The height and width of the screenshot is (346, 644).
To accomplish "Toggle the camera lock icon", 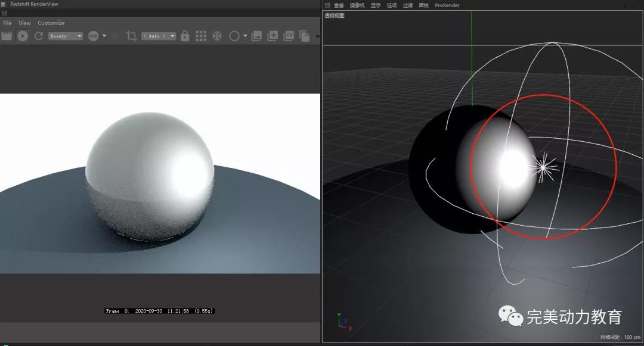I will pos(185,36).
